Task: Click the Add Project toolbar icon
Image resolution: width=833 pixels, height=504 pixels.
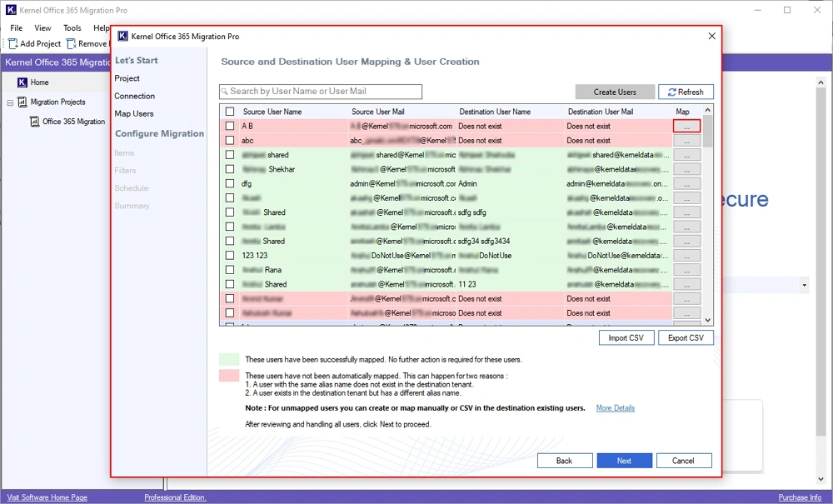Action: [12, 43]
